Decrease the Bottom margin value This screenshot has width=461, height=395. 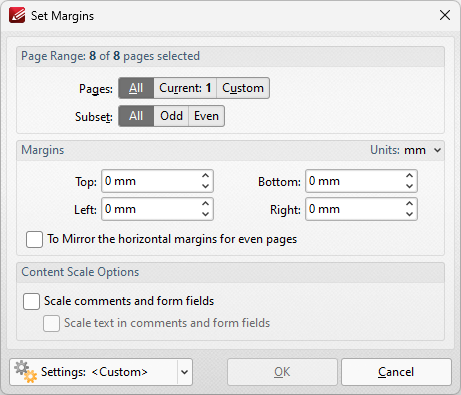pyautogui.click(x=410, y=187)
